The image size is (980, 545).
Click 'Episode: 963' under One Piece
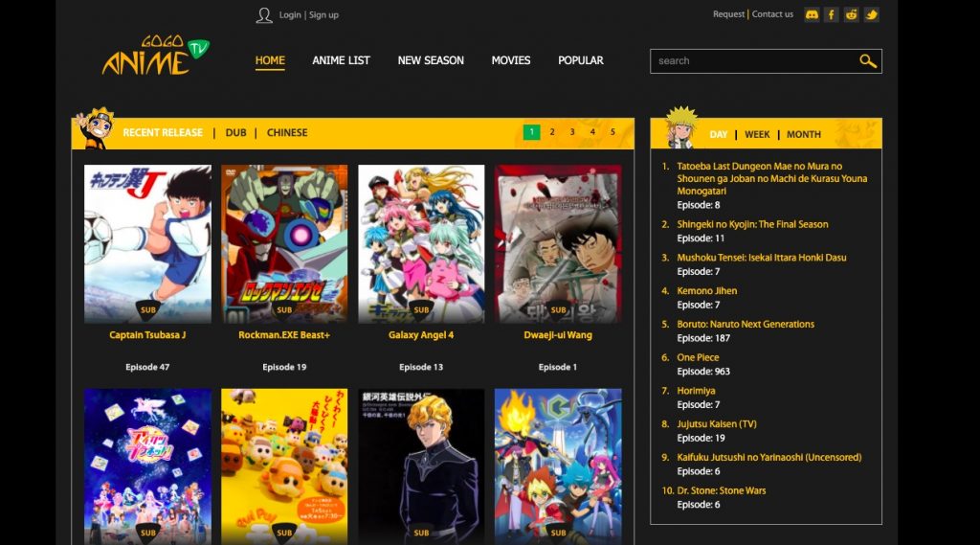pyautogui.click(x=703, y=372)
